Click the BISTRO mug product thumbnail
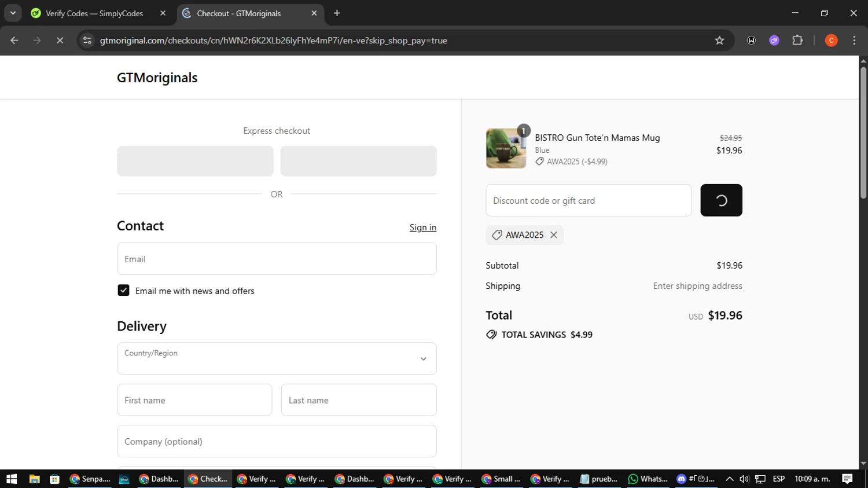This screenshot has width=868, height=488. [x=506, y=148]
